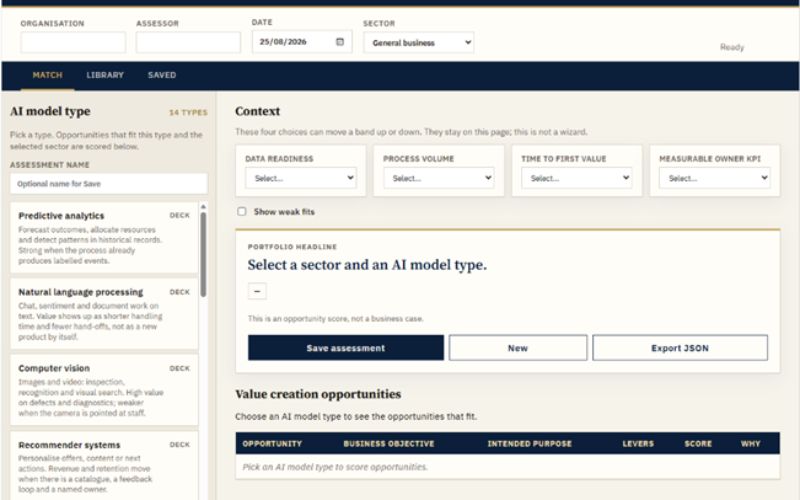This screenshot has width=800, height=500.
Task: Click the 14 TYPES count label
Action: tap(188, 112)
